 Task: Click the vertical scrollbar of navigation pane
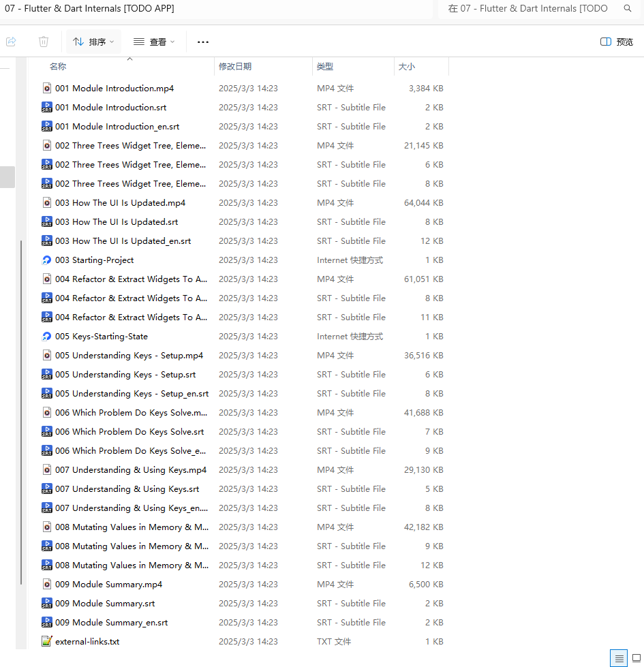[21, 413]
